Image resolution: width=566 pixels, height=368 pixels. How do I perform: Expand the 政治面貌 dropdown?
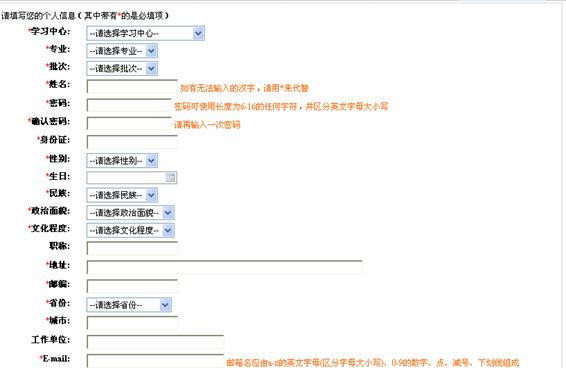pyautogui.click(x=130, y=213)
